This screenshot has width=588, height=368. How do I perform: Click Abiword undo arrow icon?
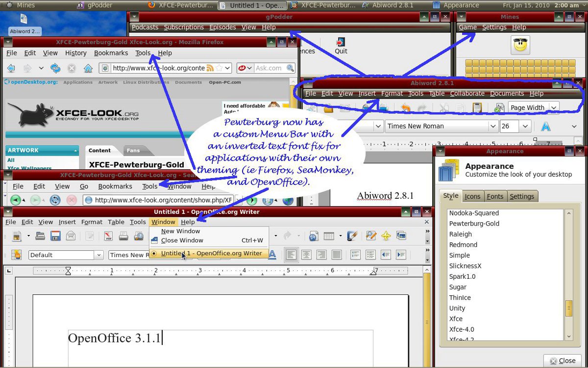(x=405, y=108)
